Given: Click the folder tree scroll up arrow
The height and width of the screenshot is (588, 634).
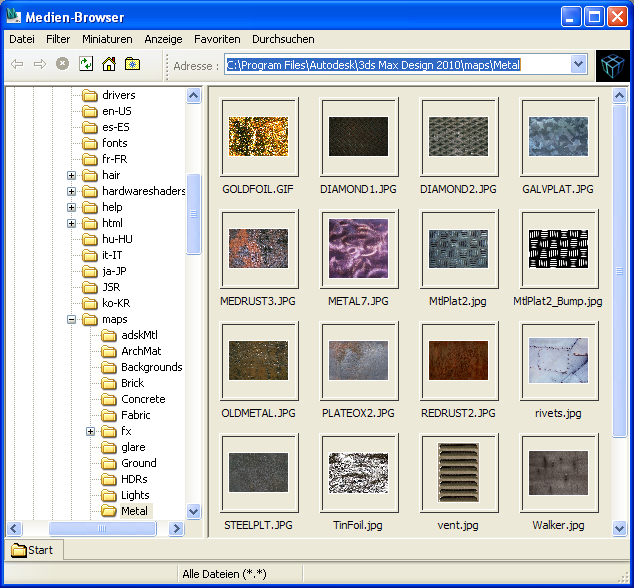Looking at the screenshot, I should pyautogui.click(x=194, y=96).
